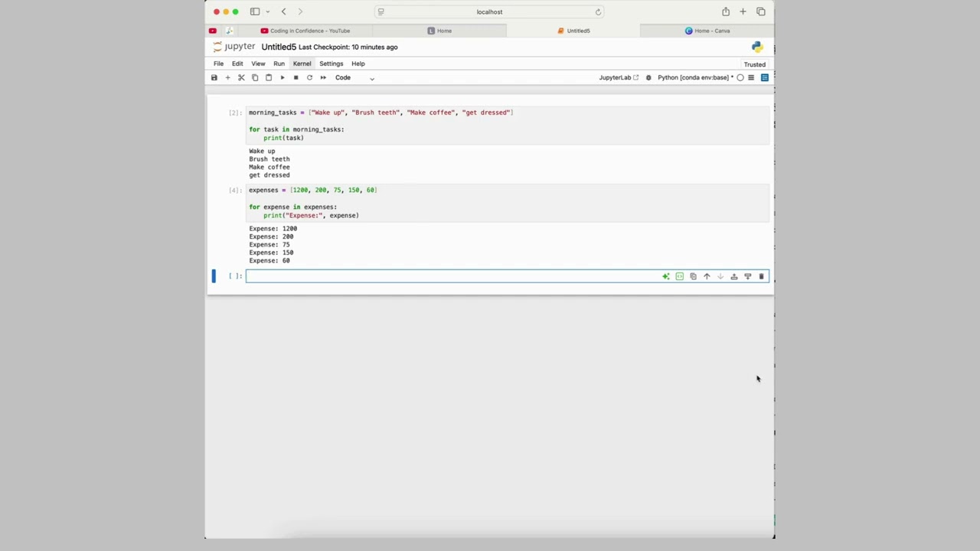Open the table of contents lines icon
This screenshot has height=551, width=980.
[x=751, y=77]
